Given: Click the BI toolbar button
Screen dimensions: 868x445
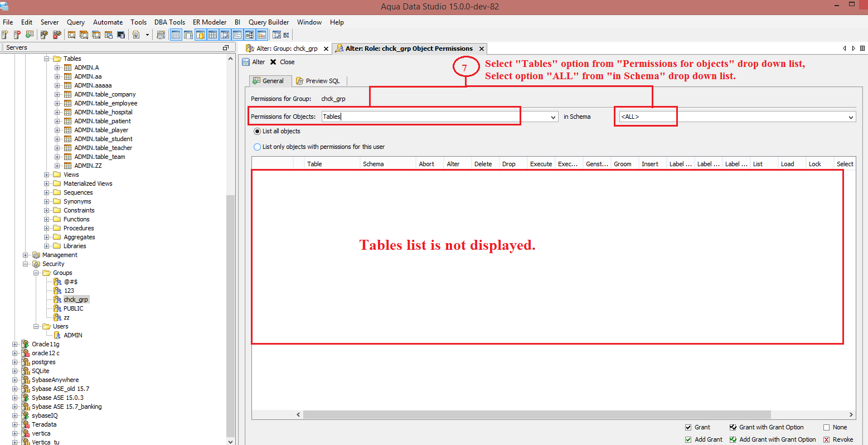Looking at the screenshot, I should (x=281, y=35).
